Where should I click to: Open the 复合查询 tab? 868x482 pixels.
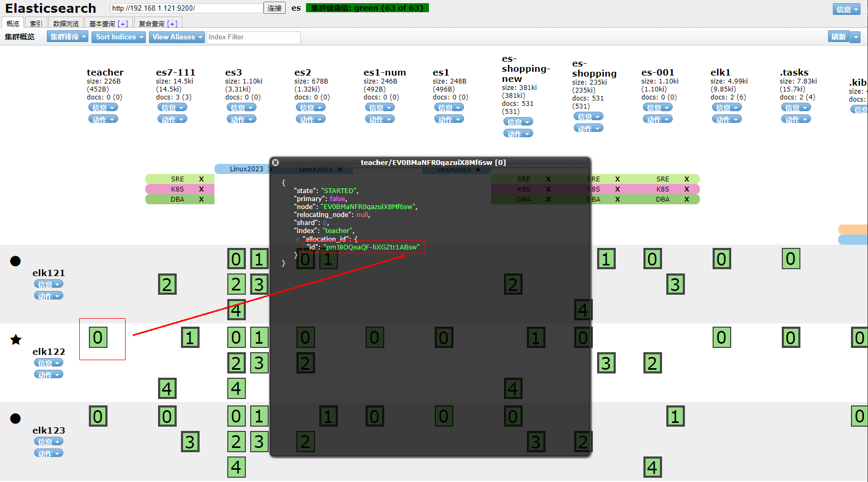(158, 23)
